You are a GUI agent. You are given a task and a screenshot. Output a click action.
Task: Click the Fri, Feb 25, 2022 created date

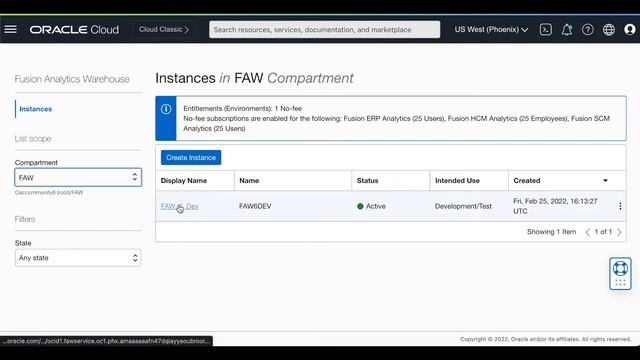pos(555,206)
